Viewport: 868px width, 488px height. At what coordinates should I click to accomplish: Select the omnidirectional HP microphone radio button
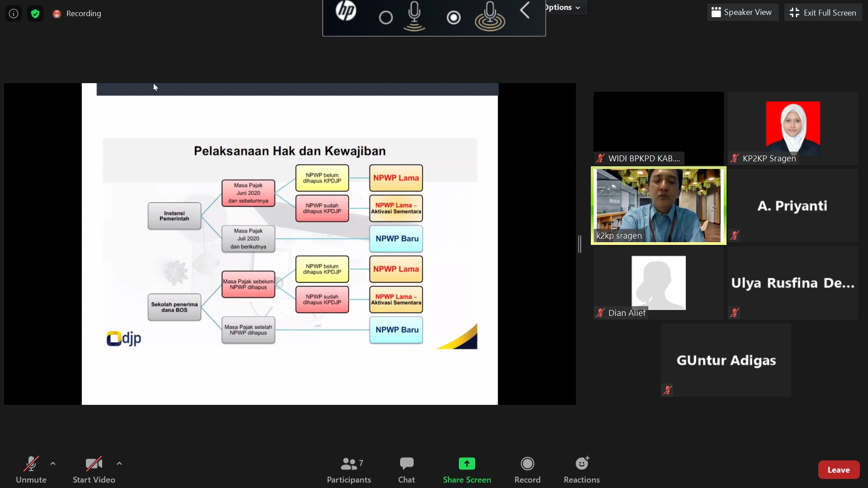tap(453, 18)
